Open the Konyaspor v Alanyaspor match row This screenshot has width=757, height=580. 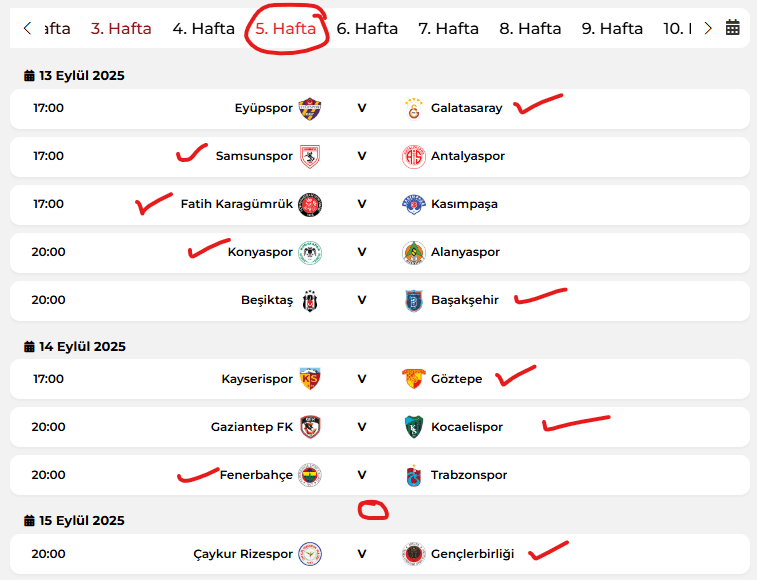click(x=379, y=253)
